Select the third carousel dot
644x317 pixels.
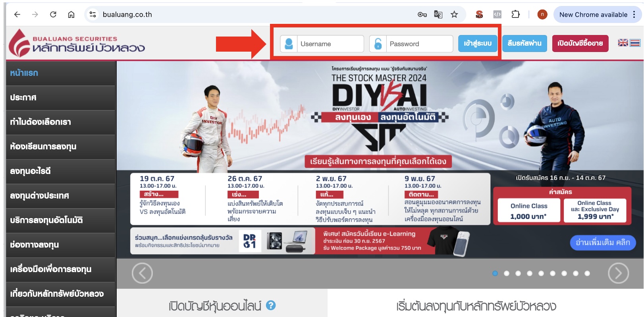(x=518, y=273)
